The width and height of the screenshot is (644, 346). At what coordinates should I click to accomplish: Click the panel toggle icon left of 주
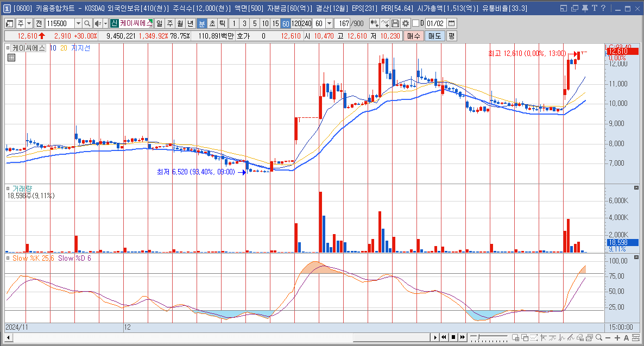point(9,23)
